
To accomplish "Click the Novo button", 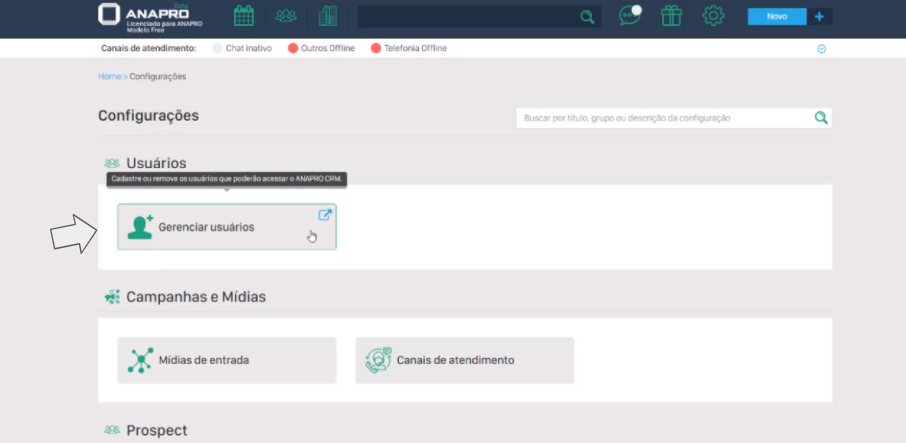I will pyautogui.click(x=777, y=16).
